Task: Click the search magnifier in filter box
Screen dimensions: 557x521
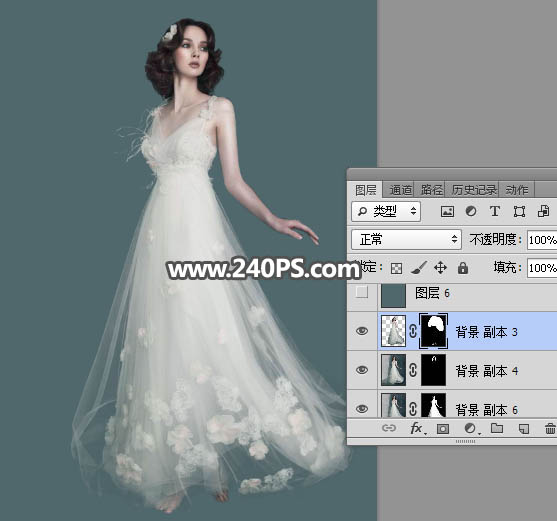Action: [362, 212]
